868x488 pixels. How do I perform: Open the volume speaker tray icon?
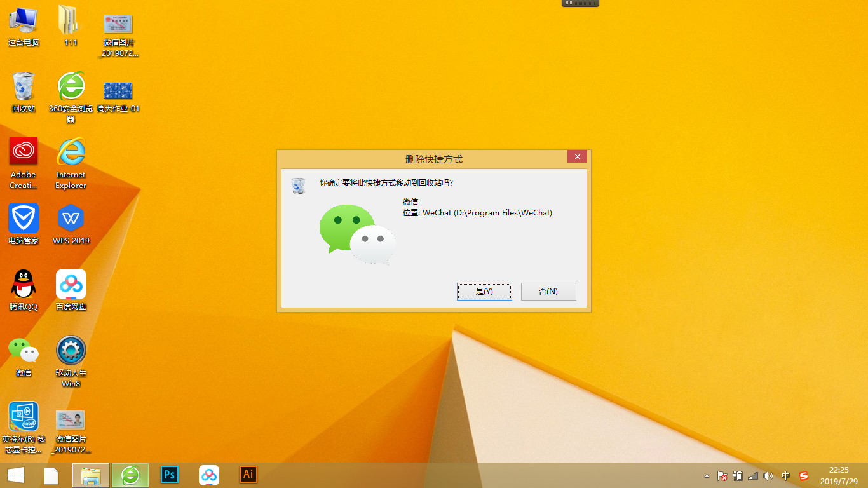tap(768, 476)
